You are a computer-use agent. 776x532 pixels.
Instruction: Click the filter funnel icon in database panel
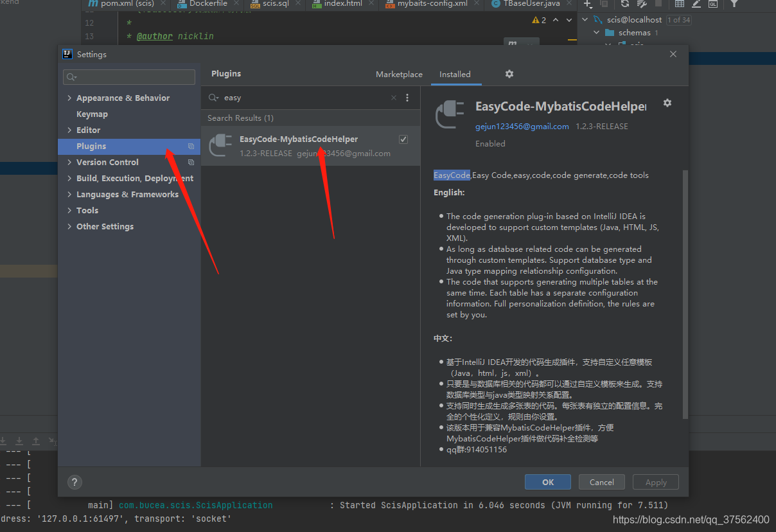tap(734, 5)
